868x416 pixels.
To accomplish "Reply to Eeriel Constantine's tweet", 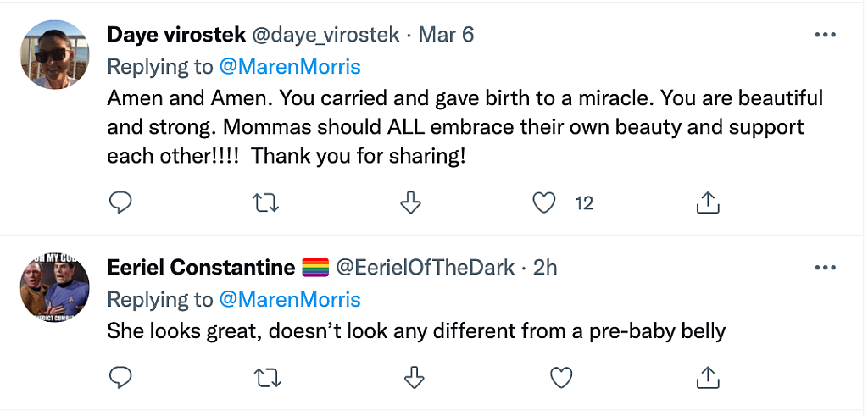I will (x=121, y=377).
